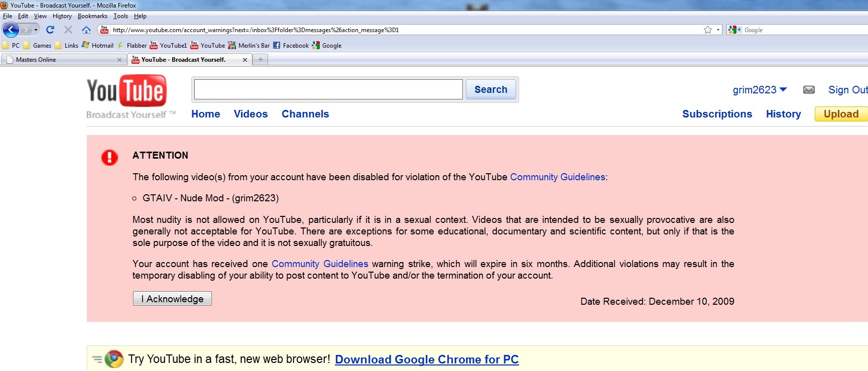Open the History menu in the menu bar
Screen dimensions: 868x371
pos(62,16)
